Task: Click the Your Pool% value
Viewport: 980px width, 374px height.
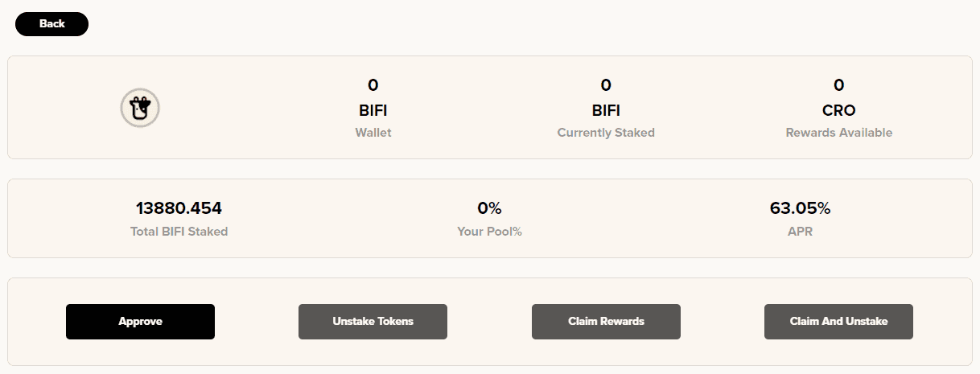Action: pos(489,208)
